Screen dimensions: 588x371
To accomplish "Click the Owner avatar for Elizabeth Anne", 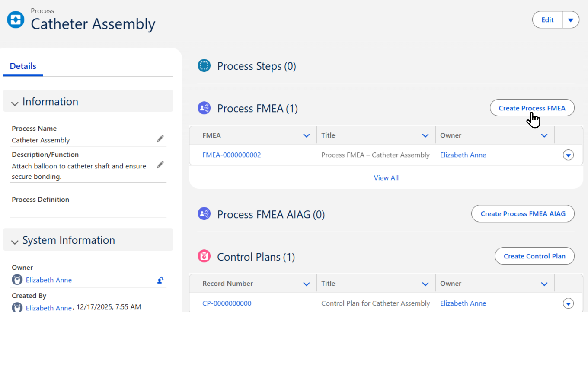I will (17, 279).
